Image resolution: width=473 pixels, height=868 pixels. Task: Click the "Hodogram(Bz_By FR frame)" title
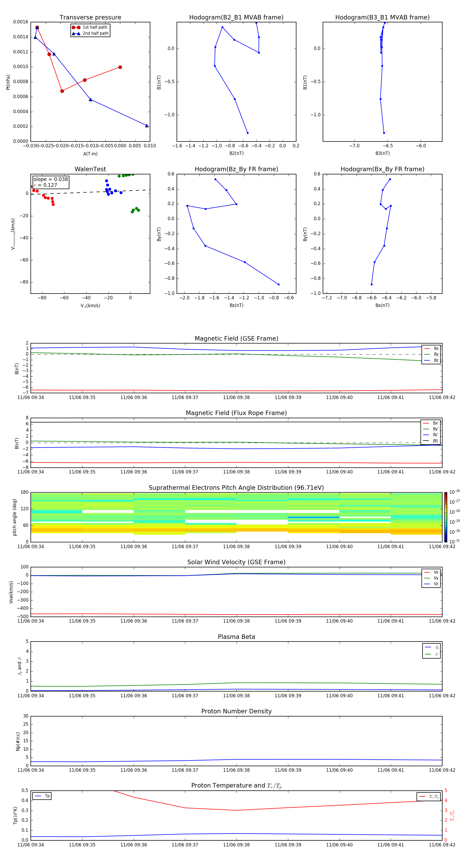pyautogui.click(x=236, y=169)
